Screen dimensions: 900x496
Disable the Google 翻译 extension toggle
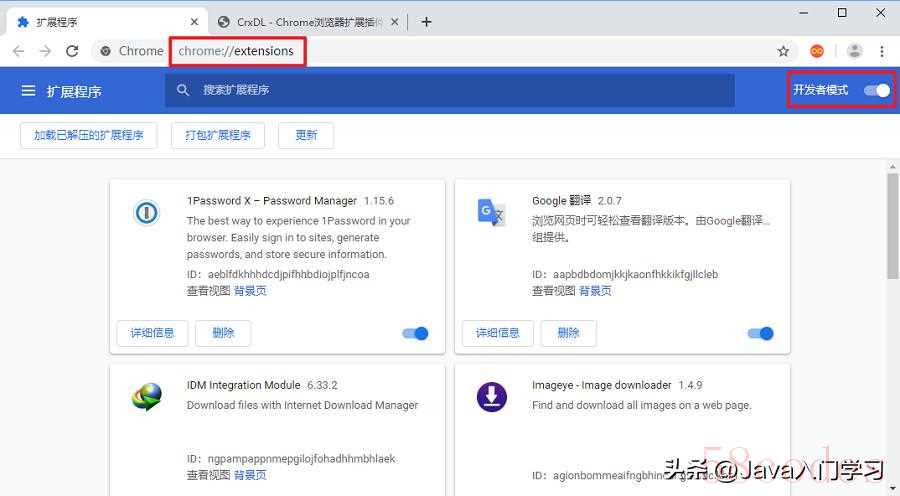coord(760,333)
